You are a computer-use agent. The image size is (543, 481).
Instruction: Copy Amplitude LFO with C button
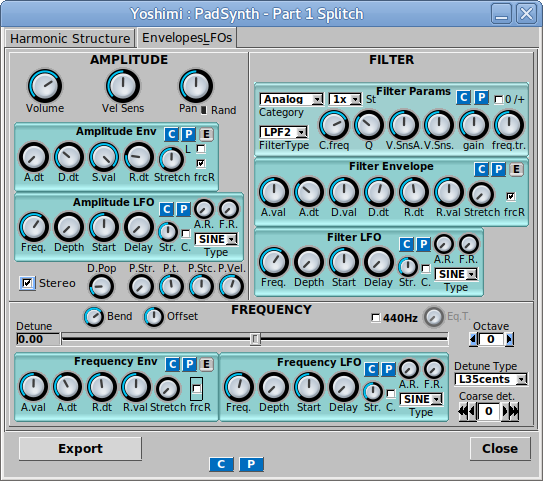click(167, 209)
